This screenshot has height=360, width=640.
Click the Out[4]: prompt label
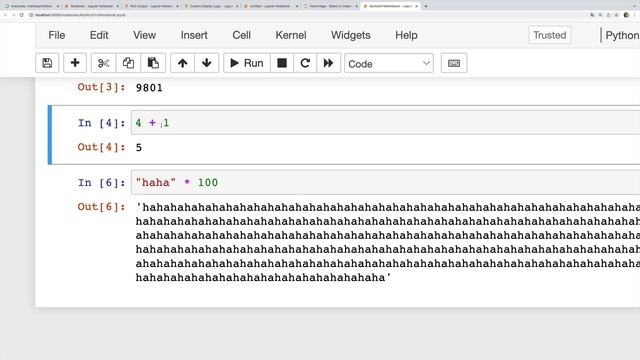(101, 147)
